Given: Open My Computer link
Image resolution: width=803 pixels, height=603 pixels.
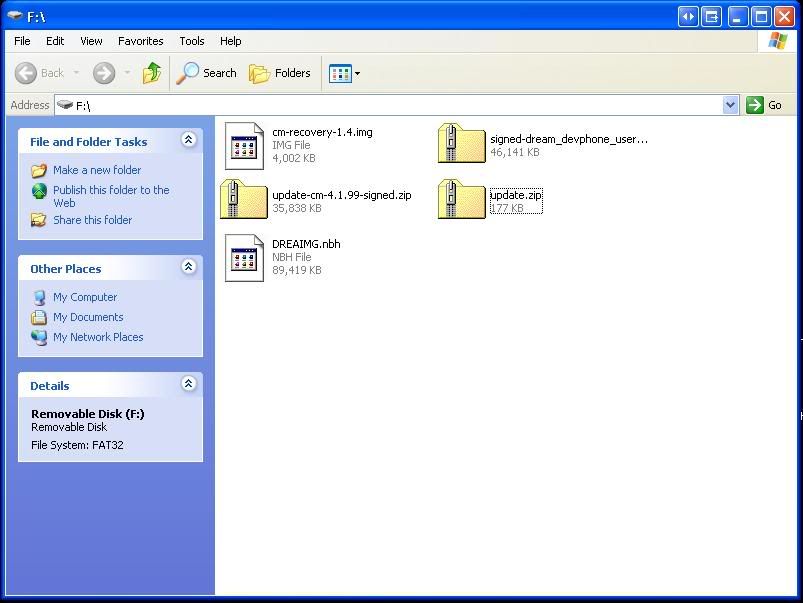Looking at the screenshot, I should coord(85,297).
